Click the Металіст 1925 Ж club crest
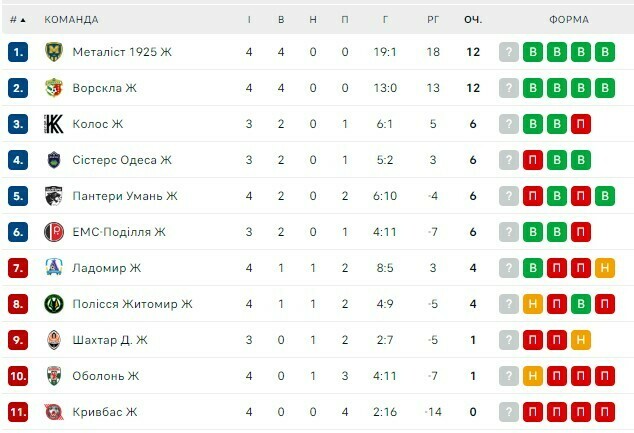This screenshot has height=433, width=634. (x=54, y=52)
